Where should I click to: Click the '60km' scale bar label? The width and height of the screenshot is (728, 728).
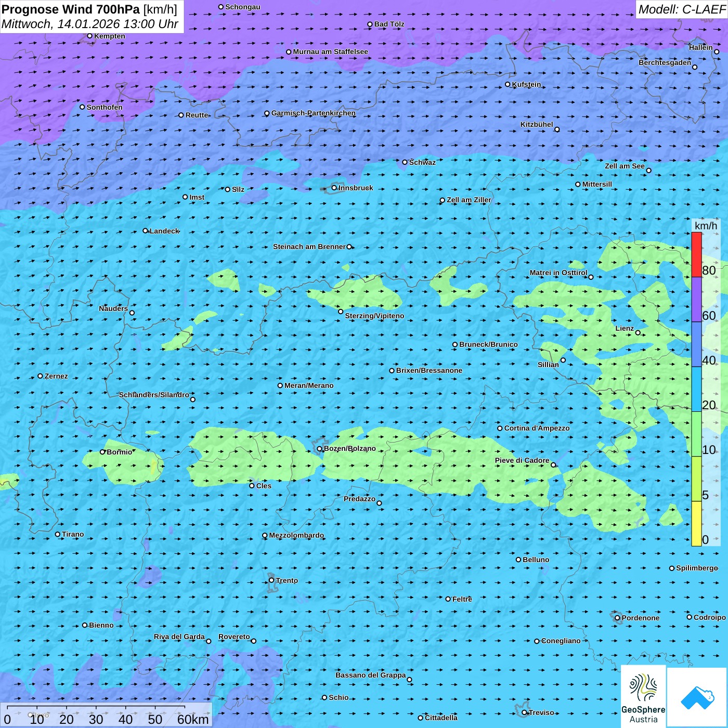(x=193, y=719)
